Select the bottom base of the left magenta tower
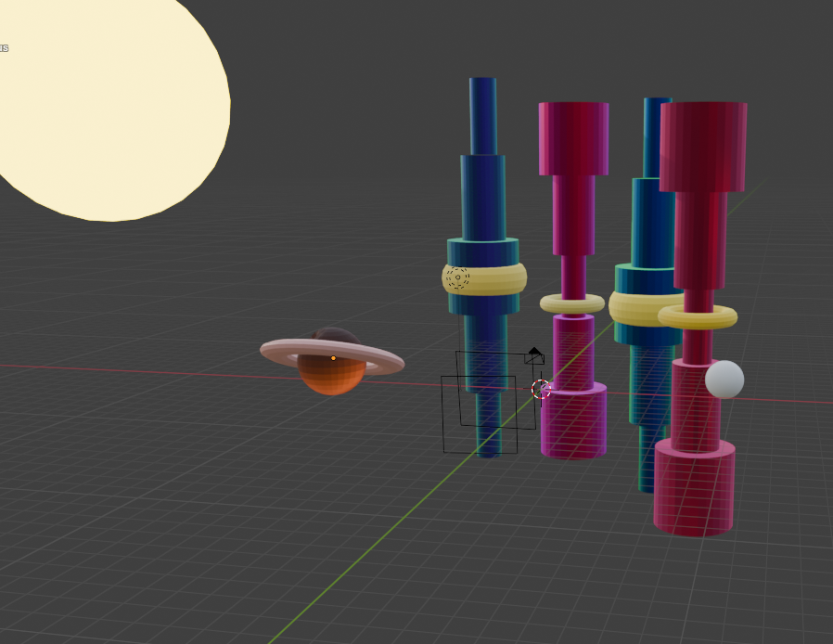The image size is (833, 644). coord(573,423)
